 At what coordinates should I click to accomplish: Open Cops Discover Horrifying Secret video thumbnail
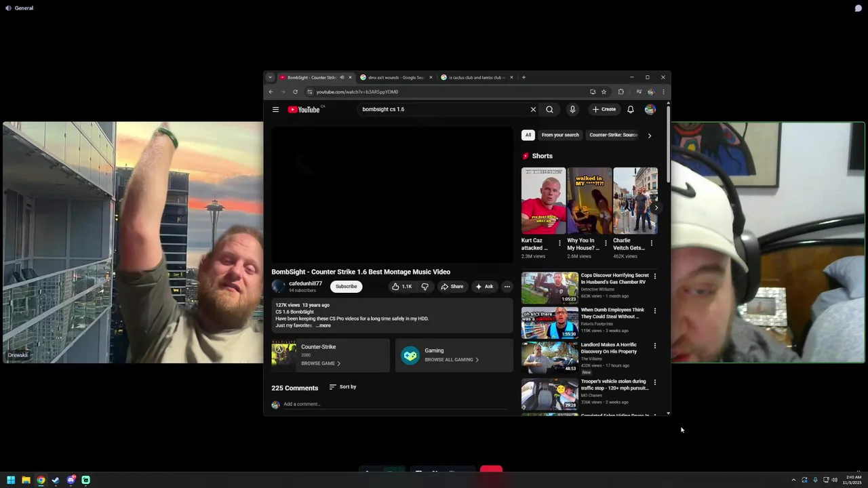pos(549,287)
